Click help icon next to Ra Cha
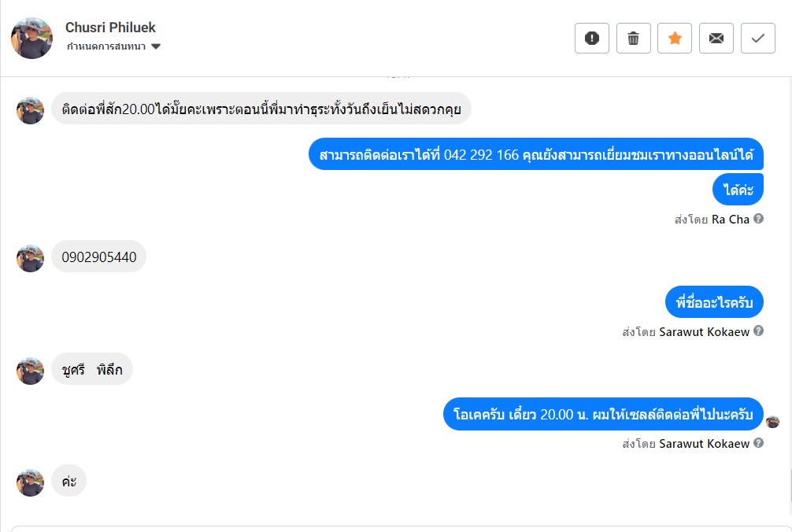This screenshot has width=792, height=532. 759,219
